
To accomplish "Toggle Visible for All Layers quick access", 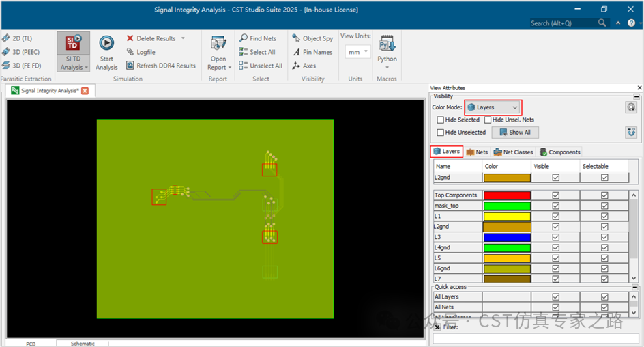I will click(x=556, y=297).
